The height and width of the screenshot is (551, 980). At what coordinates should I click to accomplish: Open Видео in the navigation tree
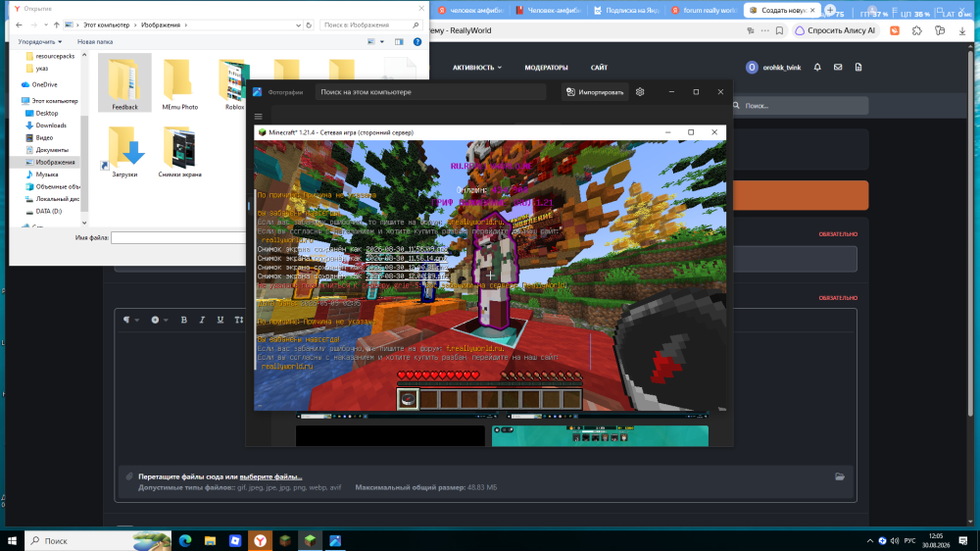click(39, 137)
